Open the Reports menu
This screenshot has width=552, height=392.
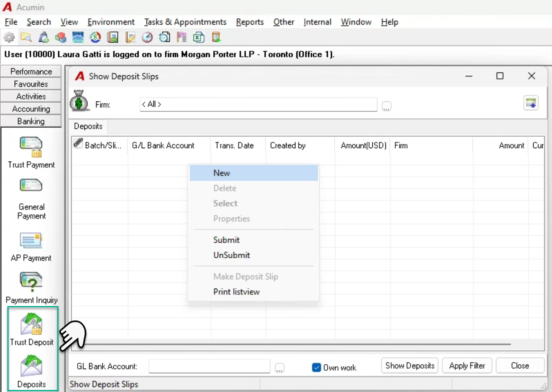tap(250, 22)
